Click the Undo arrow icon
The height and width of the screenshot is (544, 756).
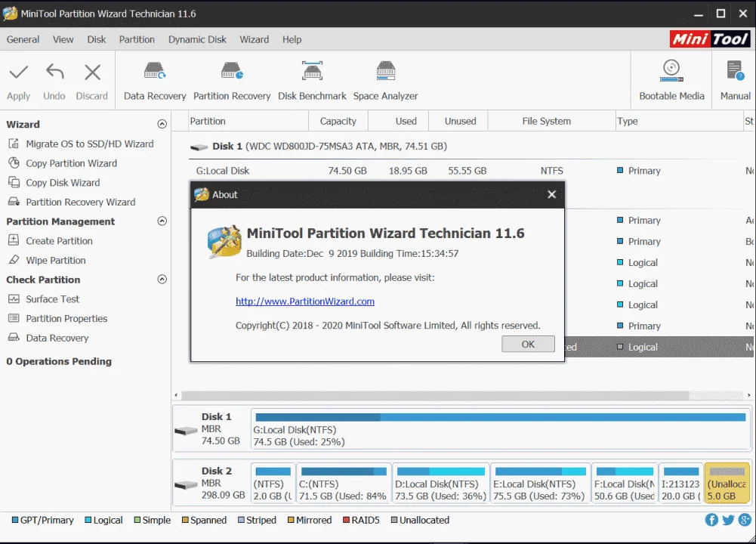pos(54,73)
